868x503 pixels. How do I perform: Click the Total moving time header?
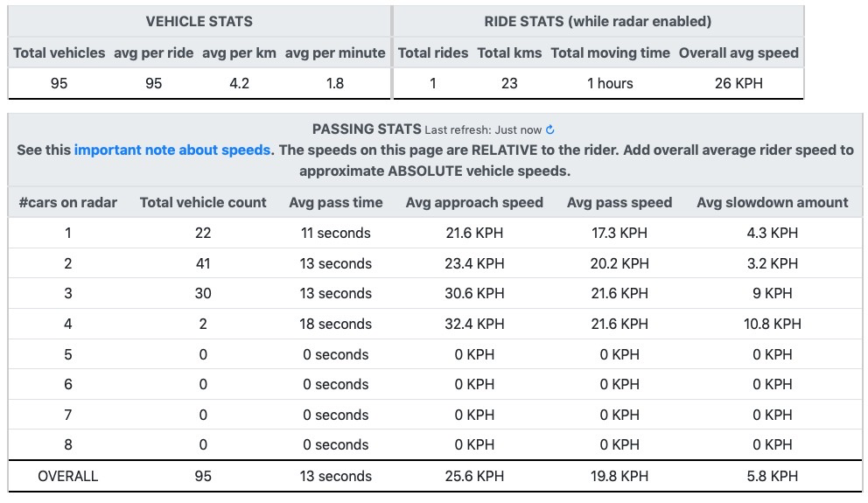pyautogui.click(x=610, y=52)
